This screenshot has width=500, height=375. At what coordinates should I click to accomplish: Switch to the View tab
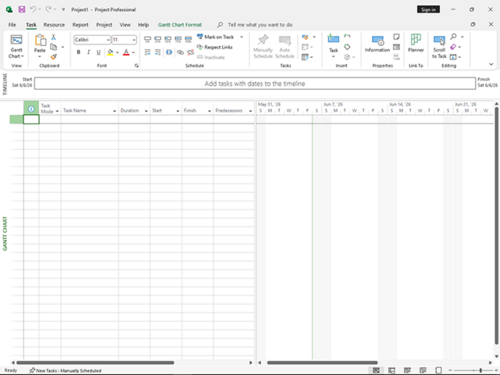125,25
